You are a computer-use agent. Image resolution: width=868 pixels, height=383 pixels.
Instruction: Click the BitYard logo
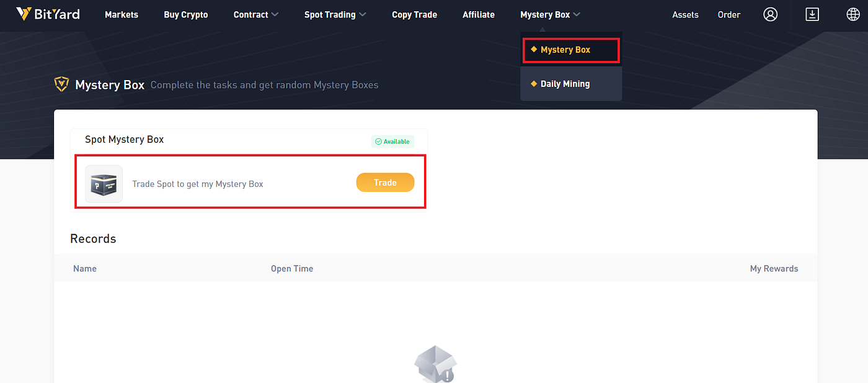click(48, 14)
